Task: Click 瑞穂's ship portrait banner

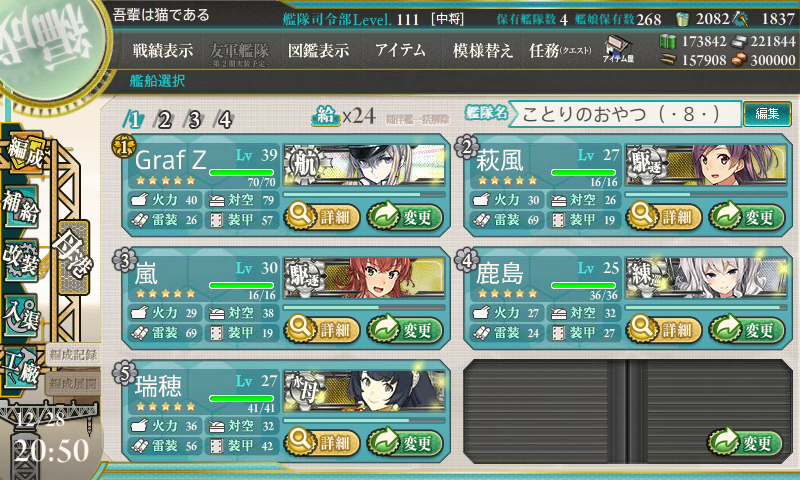Action: click(364, 391)
